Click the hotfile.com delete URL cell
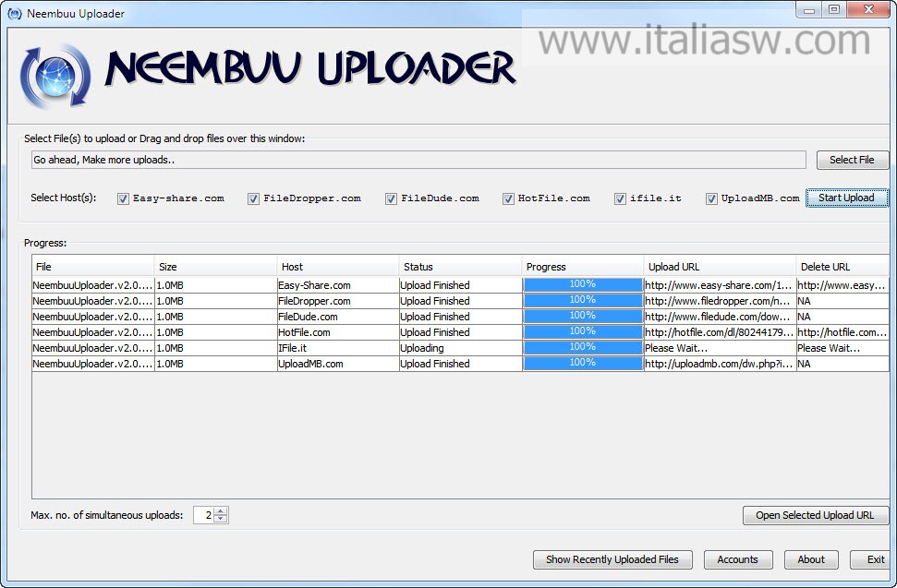The height and width of the screenshot is (588, 897). pyautogui.click(x=842, y=332)
